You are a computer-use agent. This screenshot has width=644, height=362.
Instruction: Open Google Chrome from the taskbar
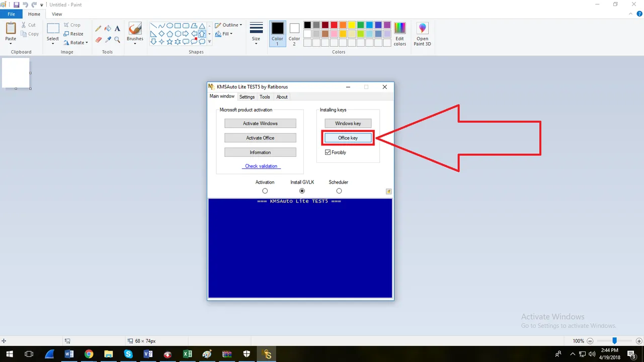pos(89,354)
